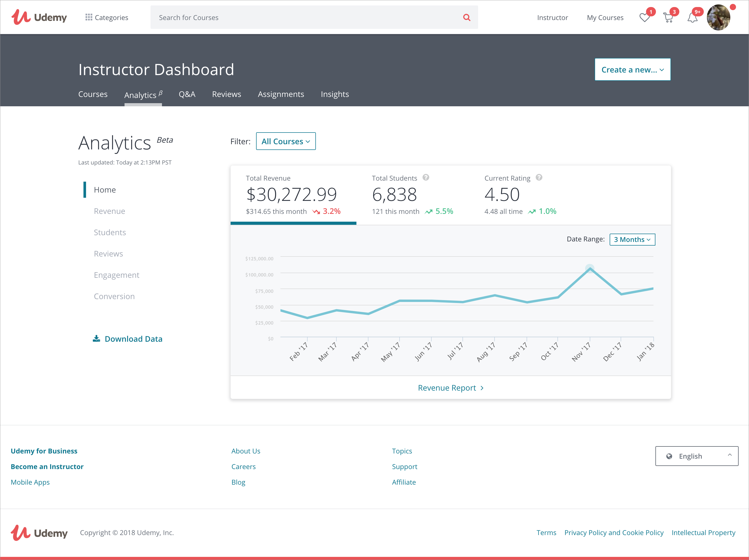Select the Total Students metric card
The image size is (749, 560).
pos(412,195)
